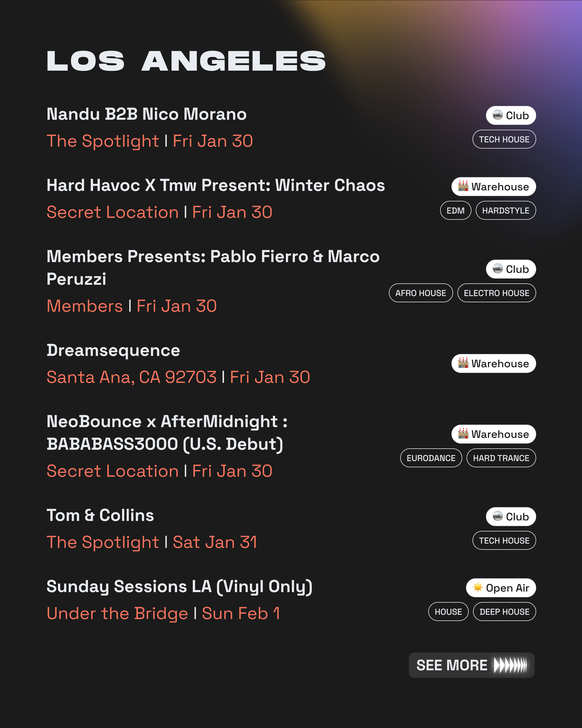Image resolution: width=582 pixels, height=728 pixels.
Task: Click the disco ball icon beside Nandu B2B
Action: coord(497,115)
